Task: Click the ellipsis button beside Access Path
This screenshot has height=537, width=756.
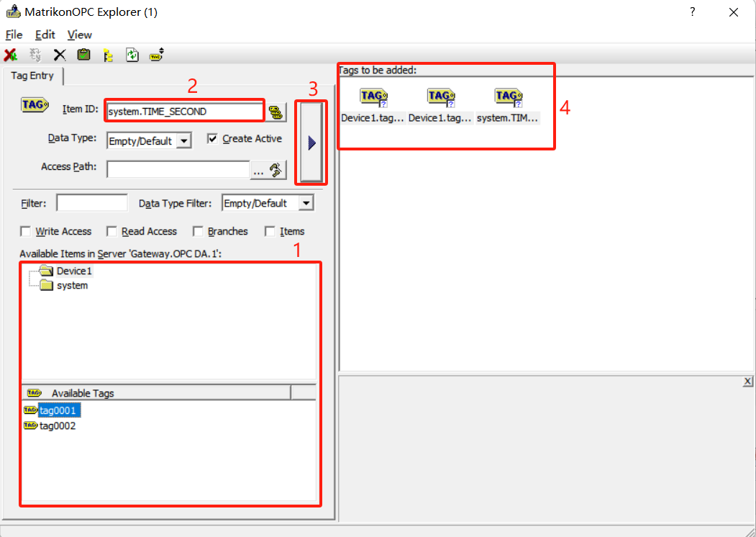Action: (258, 170)
